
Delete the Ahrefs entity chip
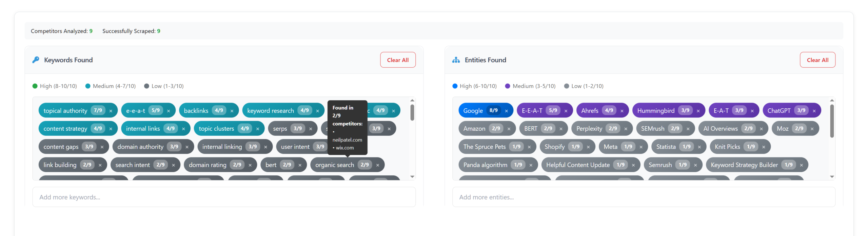[622, 111]
